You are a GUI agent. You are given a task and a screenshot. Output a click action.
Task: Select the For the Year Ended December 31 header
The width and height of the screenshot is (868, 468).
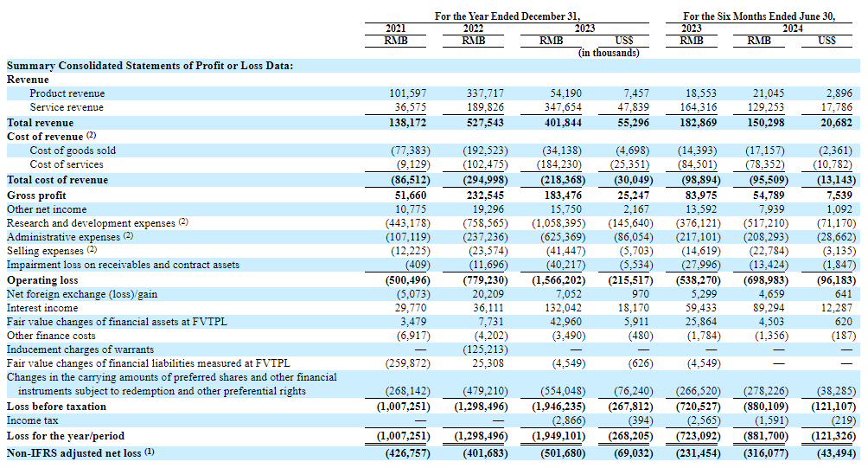[507, 16]
